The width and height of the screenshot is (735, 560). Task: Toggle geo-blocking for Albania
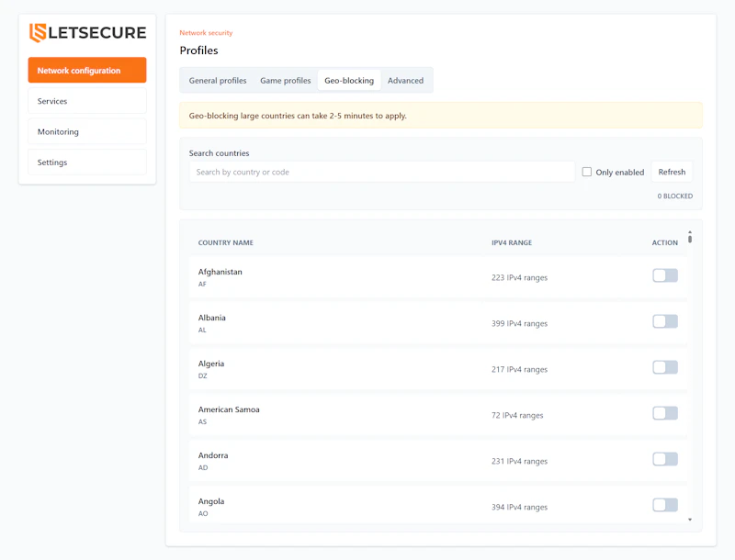(x=665, y=321)
